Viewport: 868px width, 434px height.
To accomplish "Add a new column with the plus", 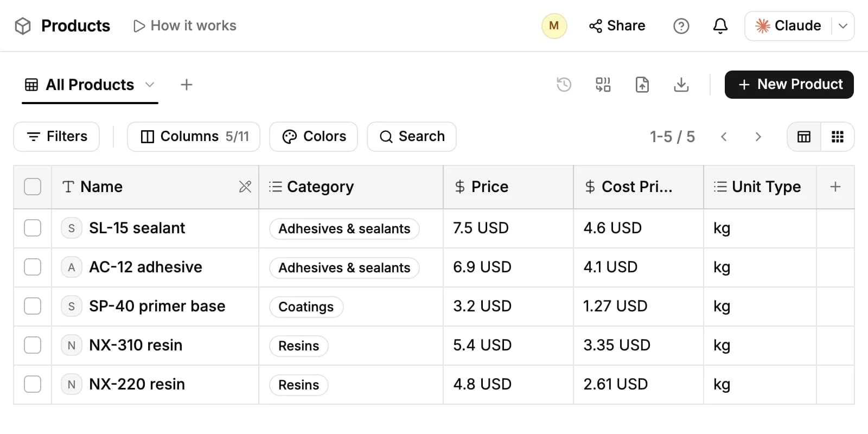I will tap(835, 187).
